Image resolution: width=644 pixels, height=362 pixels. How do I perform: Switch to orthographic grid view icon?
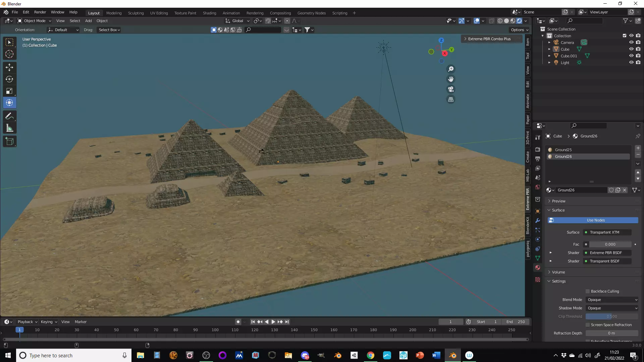[x=451, y=99]
